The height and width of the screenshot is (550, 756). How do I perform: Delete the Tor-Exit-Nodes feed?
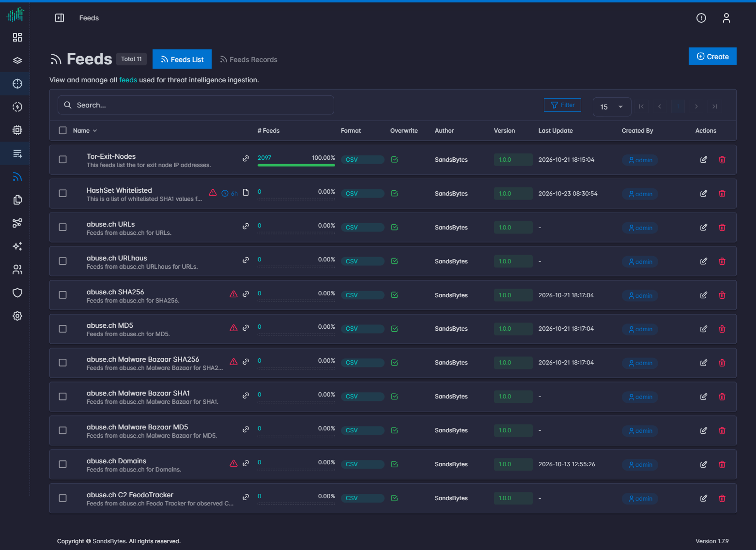pos(722,160)
